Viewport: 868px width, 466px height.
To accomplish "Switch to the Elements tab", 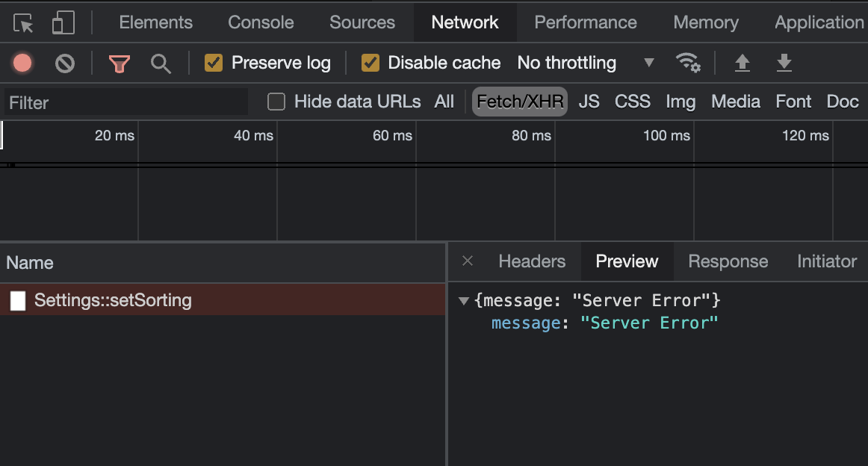I will coord(155,22).
